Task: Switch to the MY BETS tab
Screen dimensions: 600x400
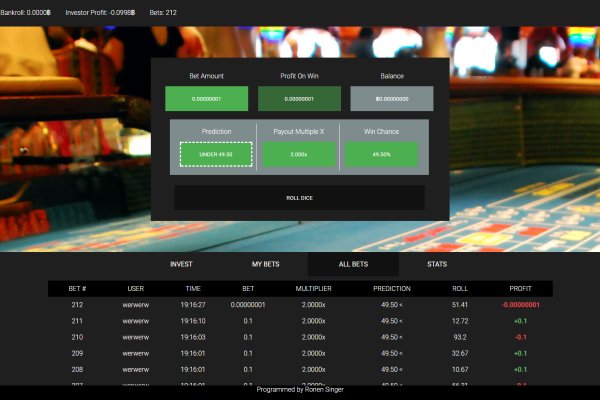Action: [265, 264]
